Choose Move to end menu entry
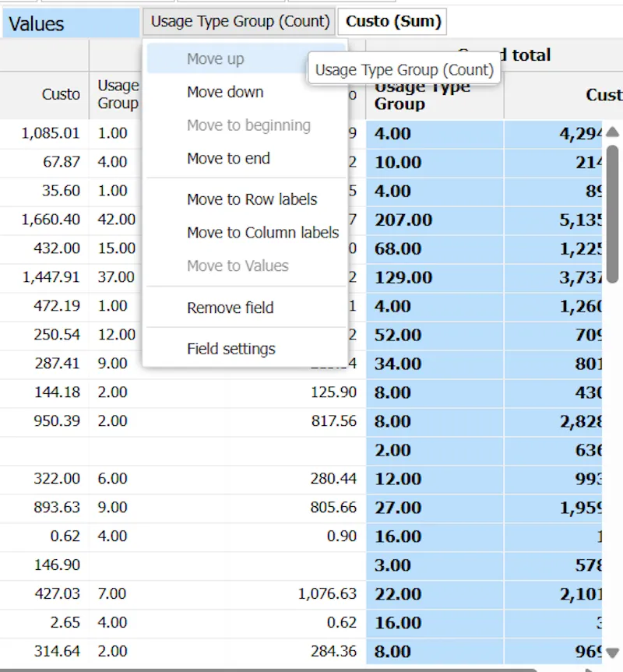This screenshot has width=623, height=672. tap(246, 158)
